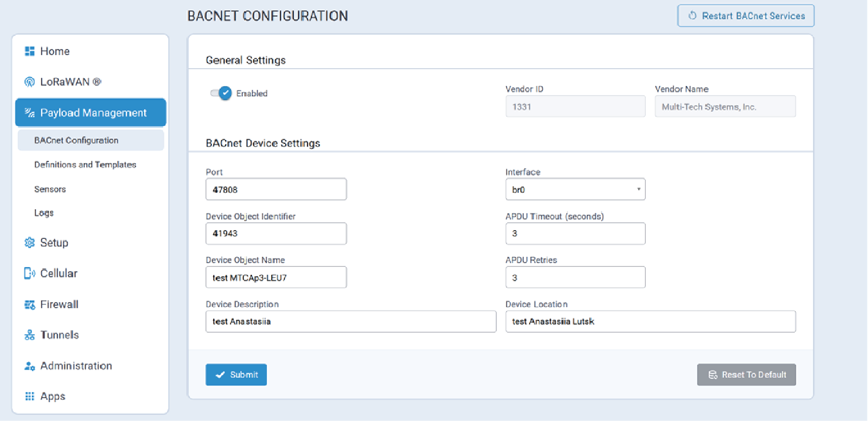
Task: Click the Setup gear icon
Action: point(30,243)
